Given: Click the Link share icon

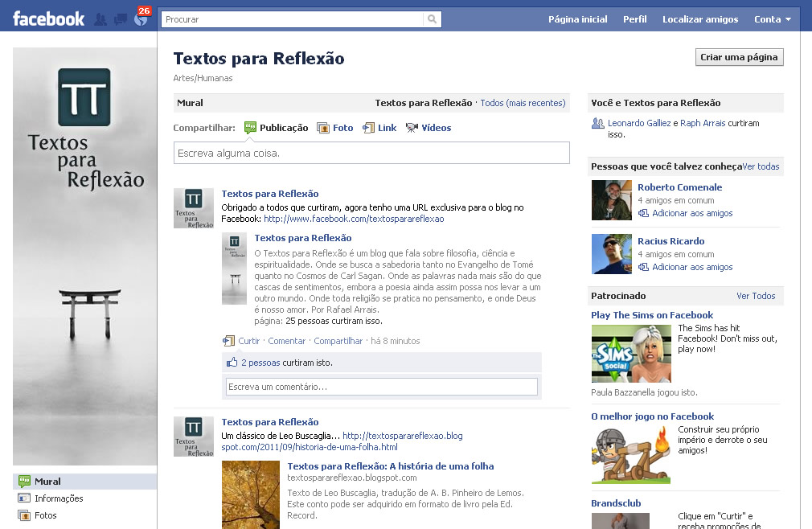Looking at the screenshot, I should click(x=368, y=128).
